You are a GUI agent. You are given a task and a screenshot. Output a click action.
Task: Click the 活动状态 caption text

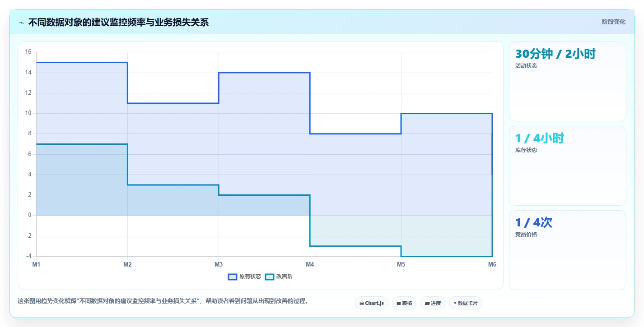tap(526, 66)
